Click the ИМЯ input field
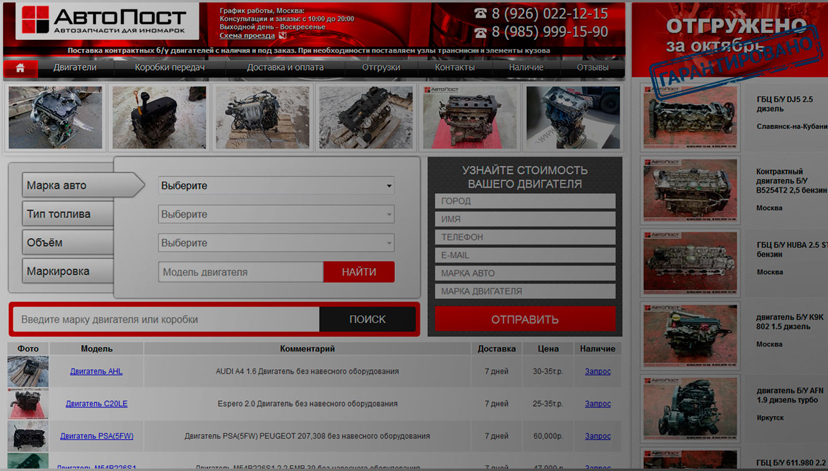 525,219
